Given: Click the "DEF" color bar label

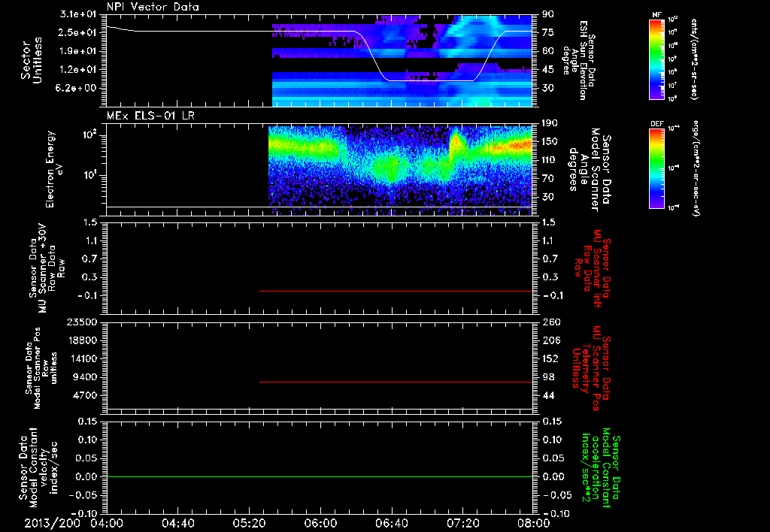Looking at the screenshot, I should [x=657, y=124].
